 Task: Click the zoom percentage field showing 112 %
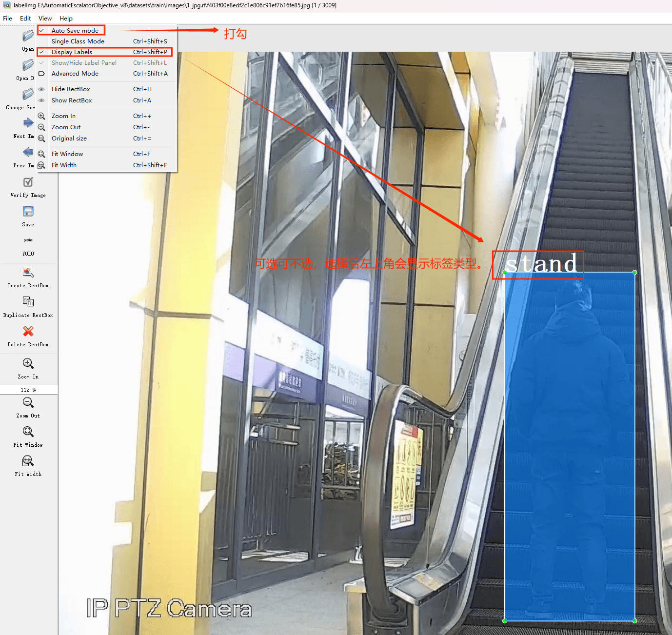[x=28, y=390]
